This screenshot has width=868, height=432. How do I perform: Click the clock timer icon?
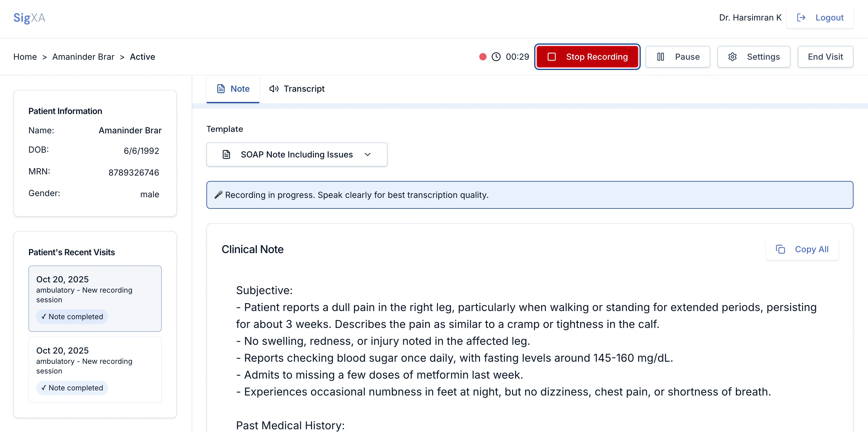[x=496, y=57]
